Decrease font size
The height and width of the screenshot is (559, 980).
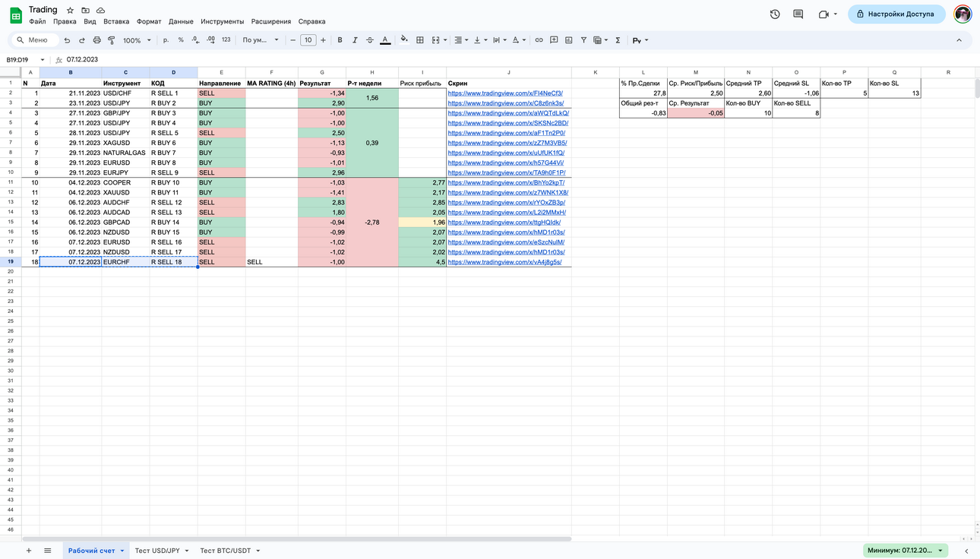(x=293, y=40)
